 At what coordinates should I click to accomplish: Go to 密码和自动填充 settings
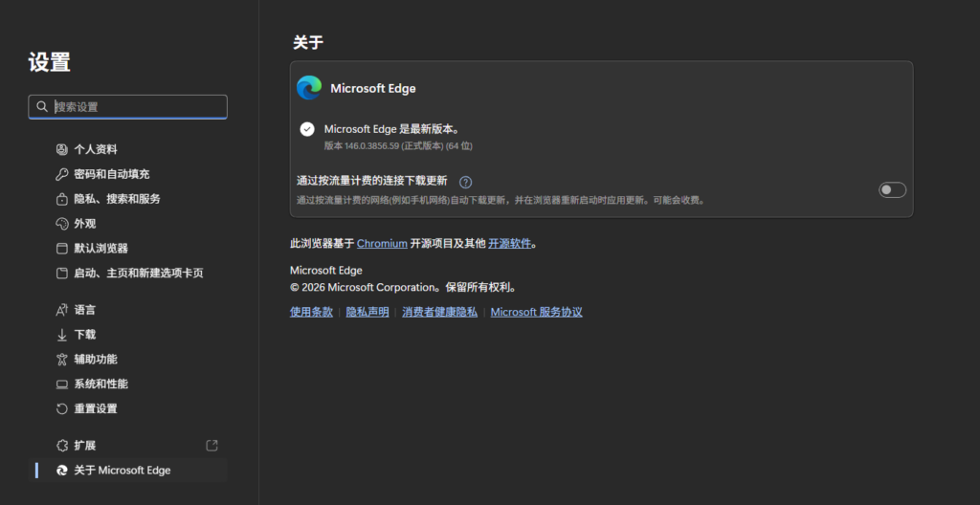[128, 174]
